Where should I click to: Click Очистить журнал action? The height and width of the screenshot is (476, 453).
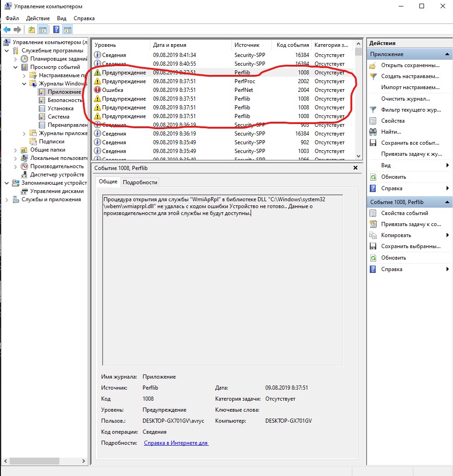pos(405,99)
